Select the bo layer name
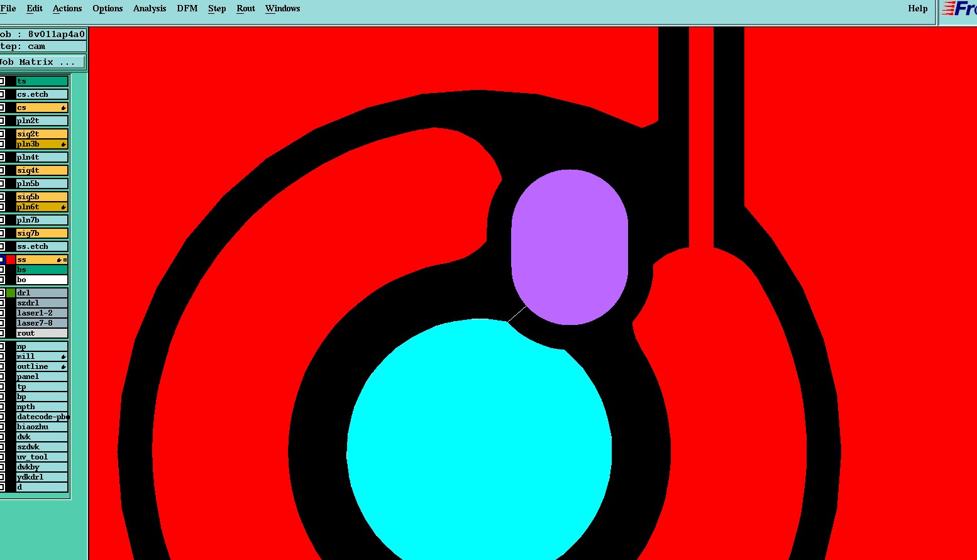Image resolution: width=977 pixels, height=560 pixels. click(41, 280)
